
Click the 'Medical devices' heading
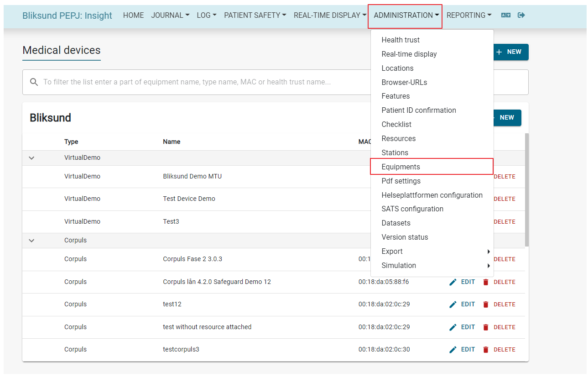[62, 50]
